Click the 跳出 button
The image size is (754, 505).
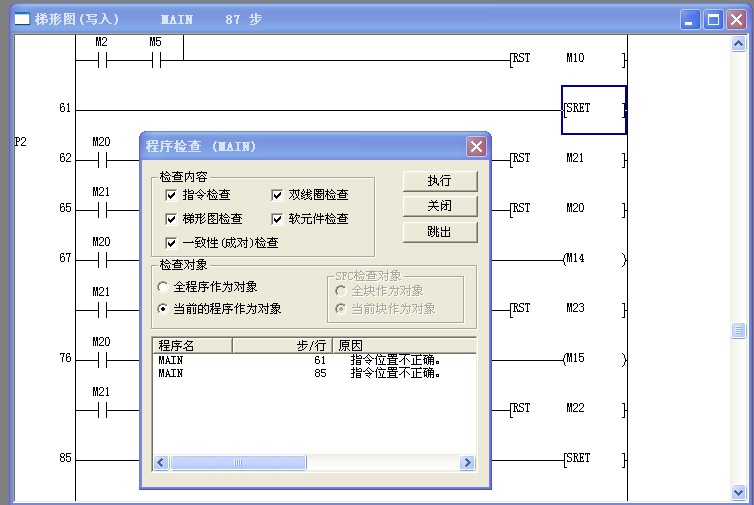[439, 232]
